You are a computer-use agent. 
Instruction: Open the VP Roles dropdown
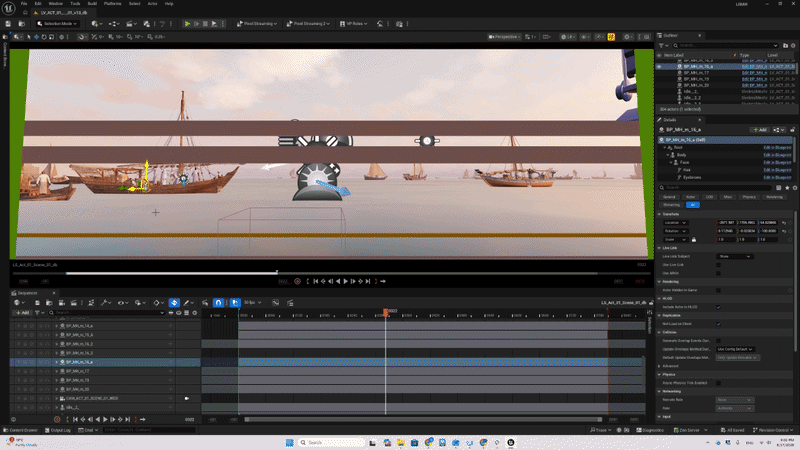353,23
